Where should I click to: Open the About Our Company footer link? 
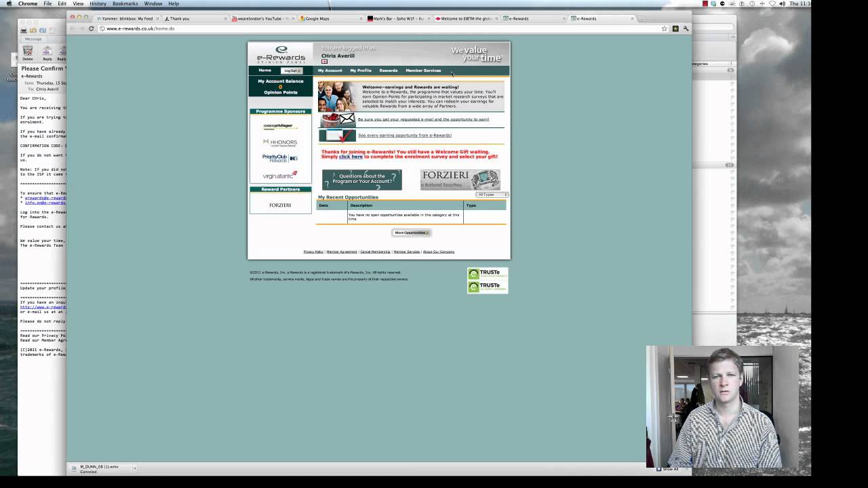pos(439,251)
